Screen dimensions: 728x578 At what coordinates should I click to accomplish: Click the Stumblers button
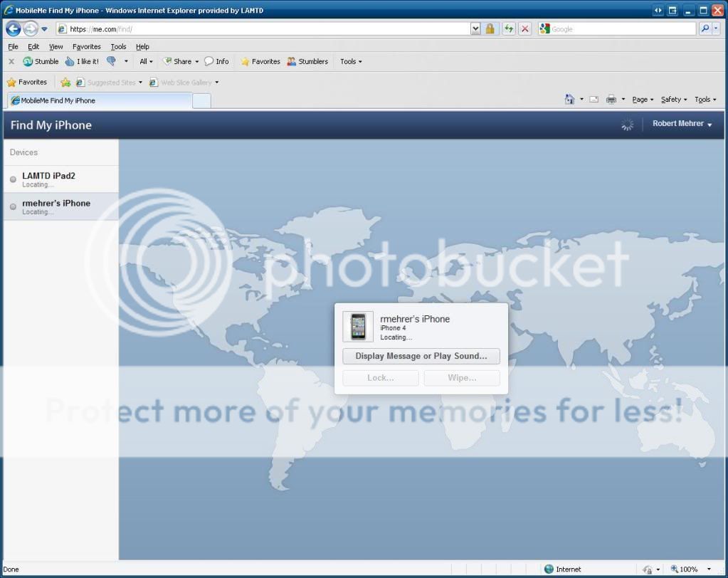[308, 61]
